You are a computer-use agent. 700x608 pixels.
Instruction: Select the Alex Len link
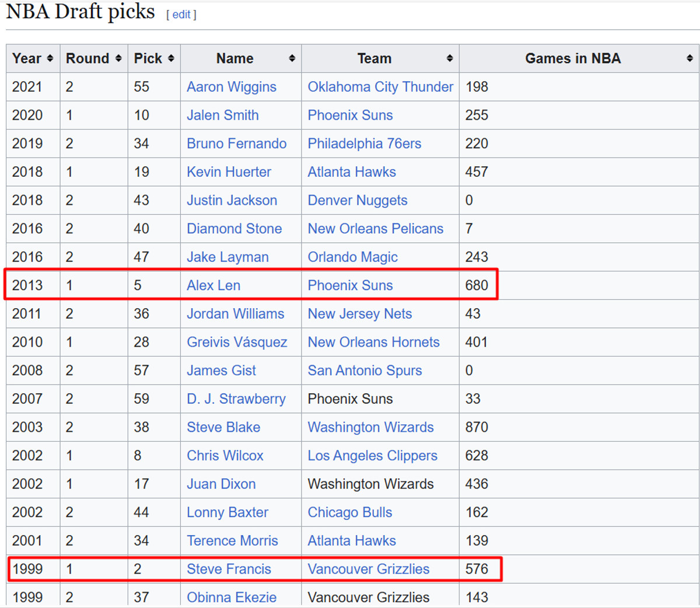213,285
